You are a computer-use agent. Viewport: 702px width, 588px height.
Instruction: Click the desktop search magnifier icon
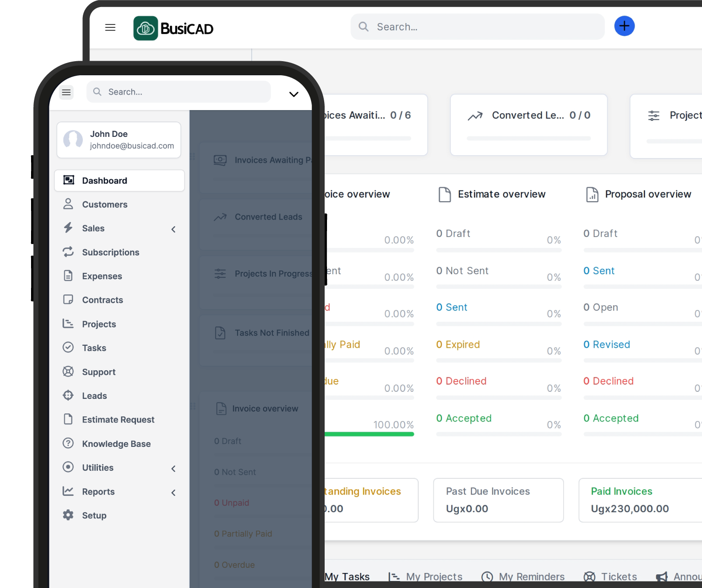(x=363, y=27)
